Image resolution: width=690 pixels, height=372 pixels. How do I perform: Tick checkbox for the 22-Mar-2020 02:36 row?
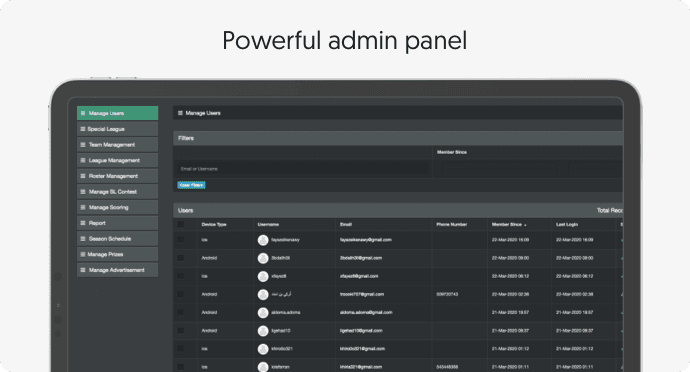point(180,294)
